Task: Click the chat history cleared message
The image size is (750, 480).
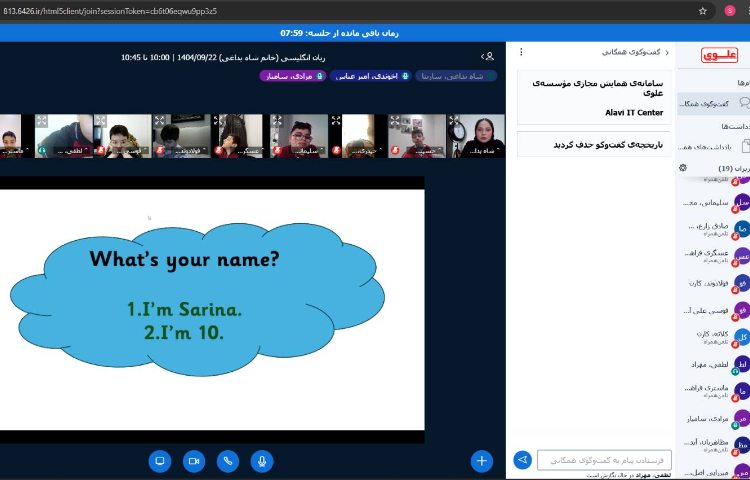Action: point(608,144)
